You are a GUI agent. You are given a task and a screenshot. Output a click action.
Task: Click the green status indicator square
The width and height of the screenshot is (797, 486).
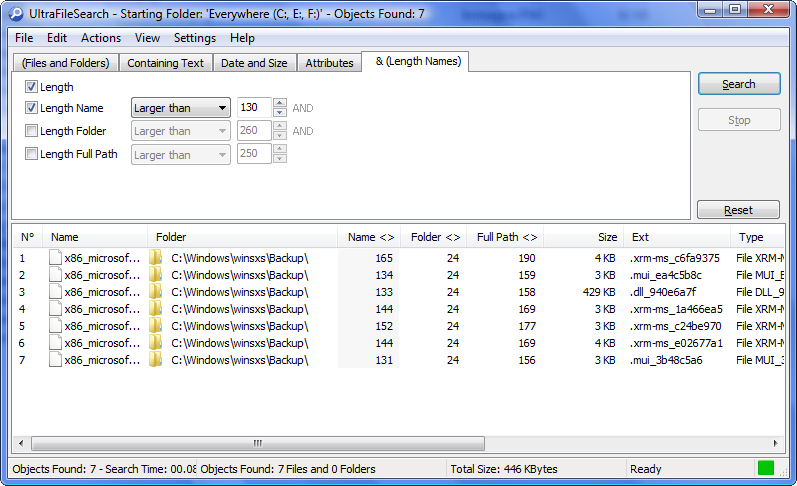pos(765,468)
